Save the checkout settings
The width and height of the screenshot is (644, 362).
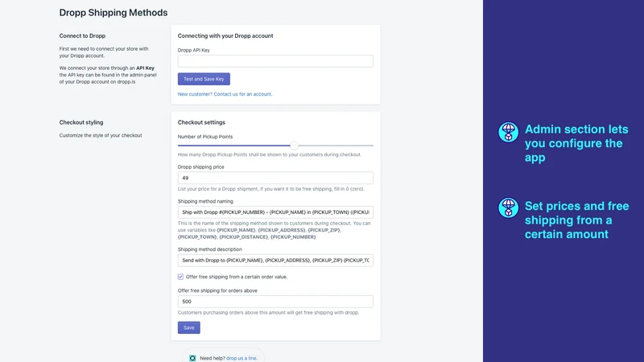pos(189,327)
